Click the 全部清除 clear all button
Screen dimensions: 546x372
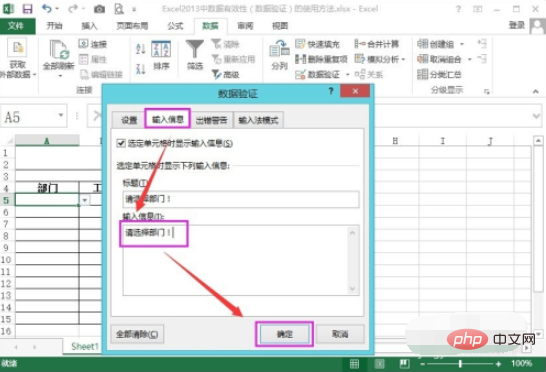tap(137, 334)
